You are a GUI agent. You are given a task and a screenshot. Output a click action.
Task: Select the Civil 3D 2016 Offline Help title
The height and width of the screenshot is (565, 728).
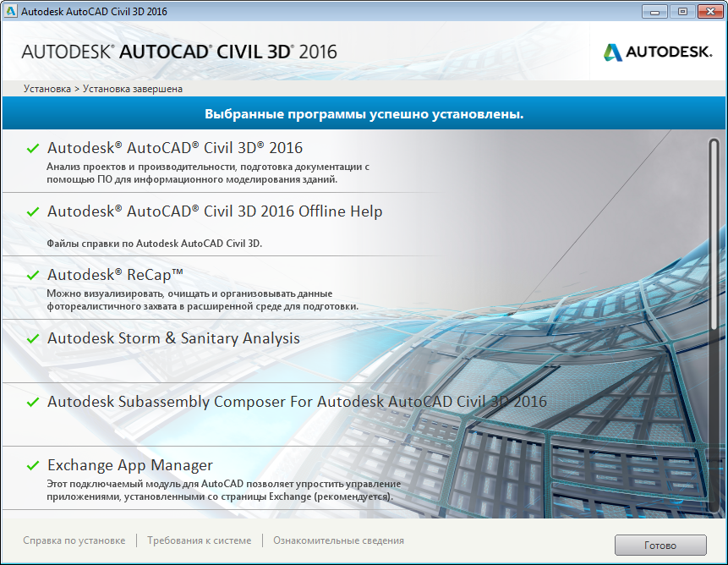(215, 211)
